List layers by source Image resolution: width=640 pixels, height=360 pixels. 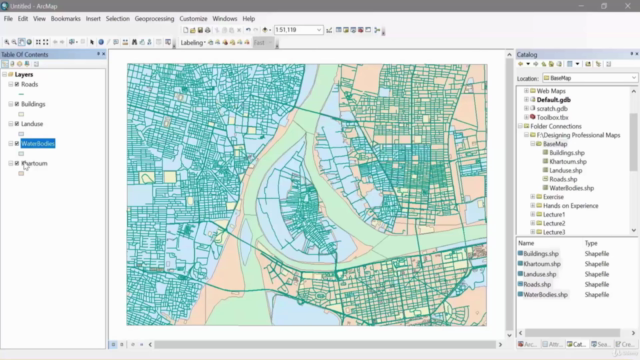point(12,64)
